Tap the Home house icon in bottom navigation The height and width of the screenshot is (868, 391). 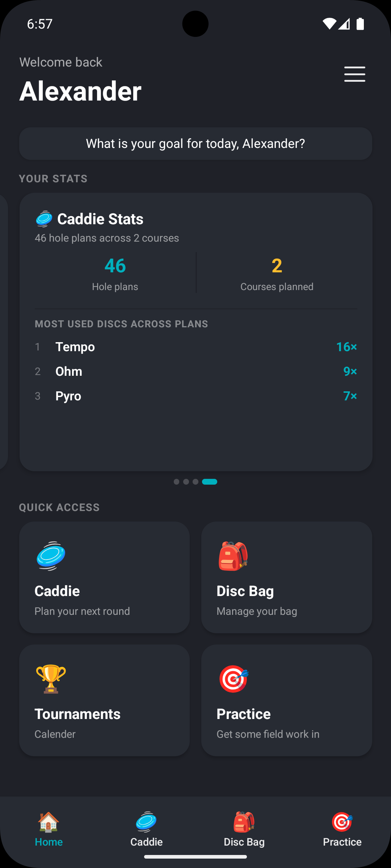(49, 822)
